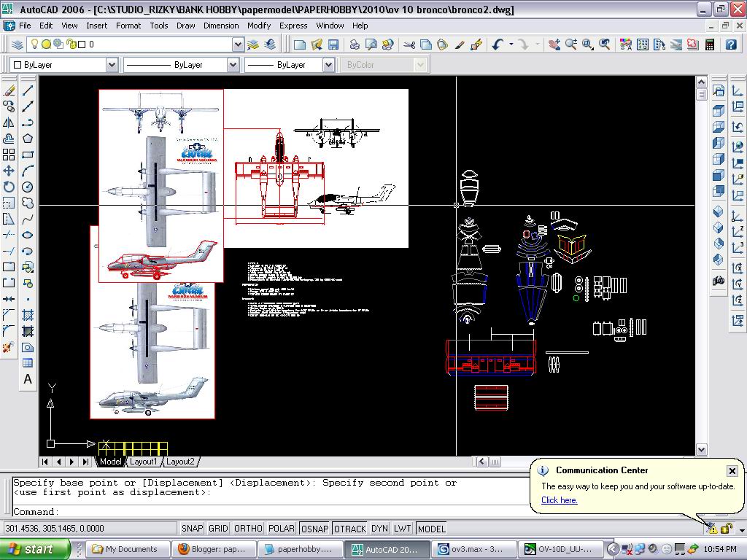Click the horizontal scrollbar left arrow
The height and width of the screenshot is (560, 747).
482,462
